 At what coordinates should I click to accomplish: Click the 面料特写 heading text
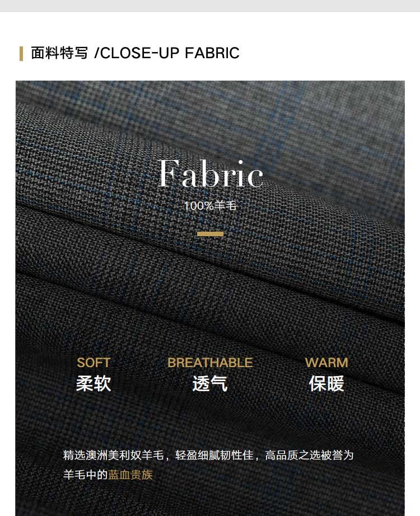coord(59,53)
